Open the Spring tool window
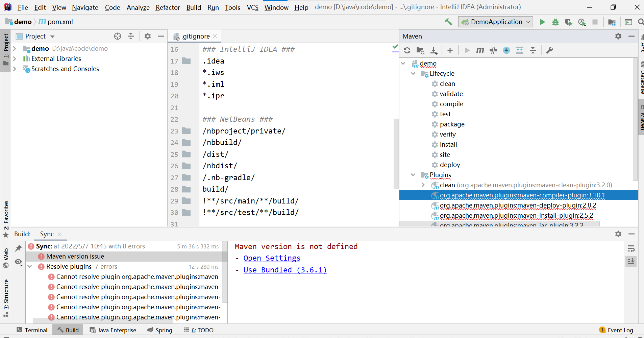Screen dimensions: 644x338 coord(160,330)
